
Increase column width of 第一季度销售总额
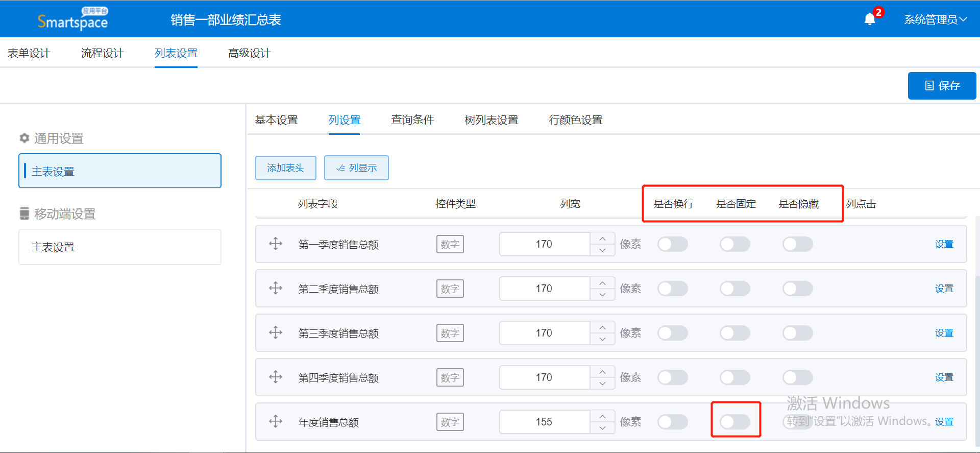point(603,239)
